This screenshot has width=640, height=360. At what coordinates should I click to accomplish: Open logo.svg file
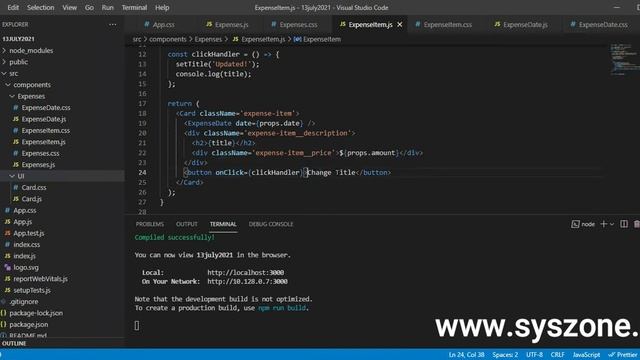click(26, 267)
